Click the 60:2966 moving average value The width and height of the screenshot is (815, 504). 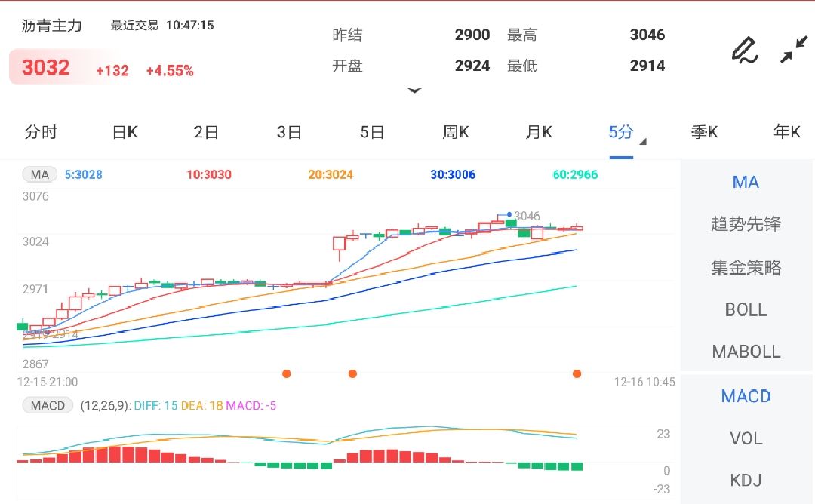pos(575,174)
